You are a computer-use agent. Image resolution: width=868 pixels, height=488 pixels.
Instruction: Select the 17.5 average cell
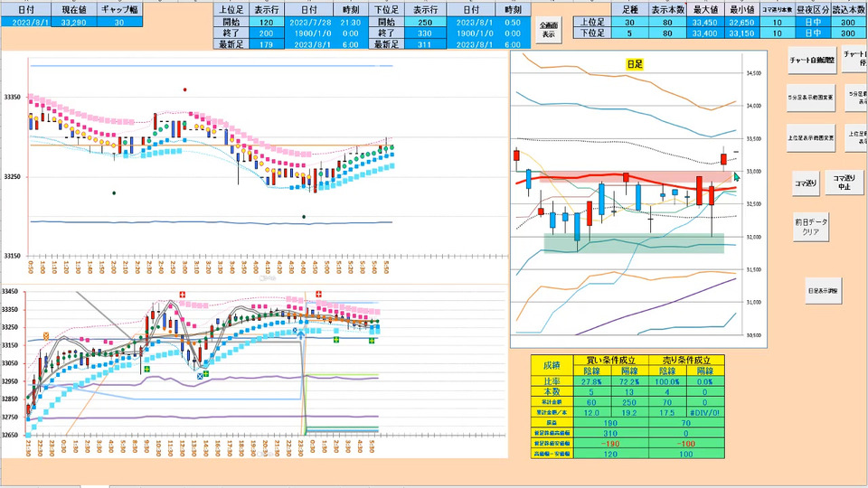click(667, 413)
